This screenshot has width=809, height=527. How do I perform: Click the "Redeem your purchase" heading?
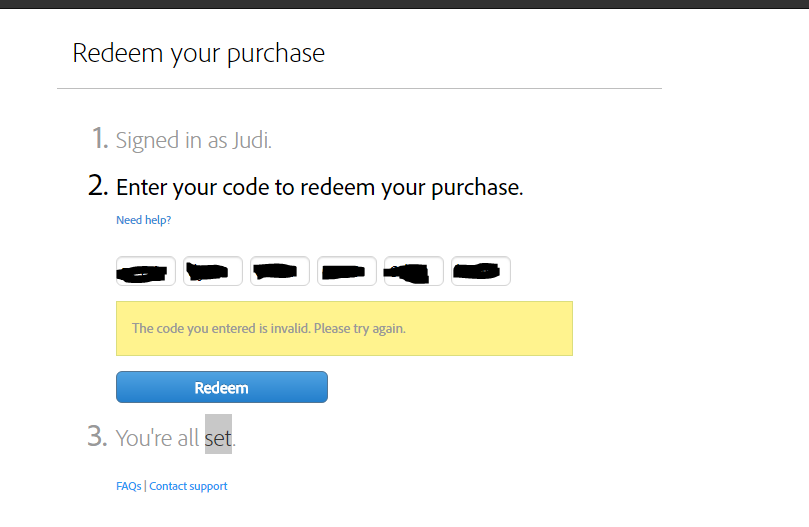coord(198,53)
